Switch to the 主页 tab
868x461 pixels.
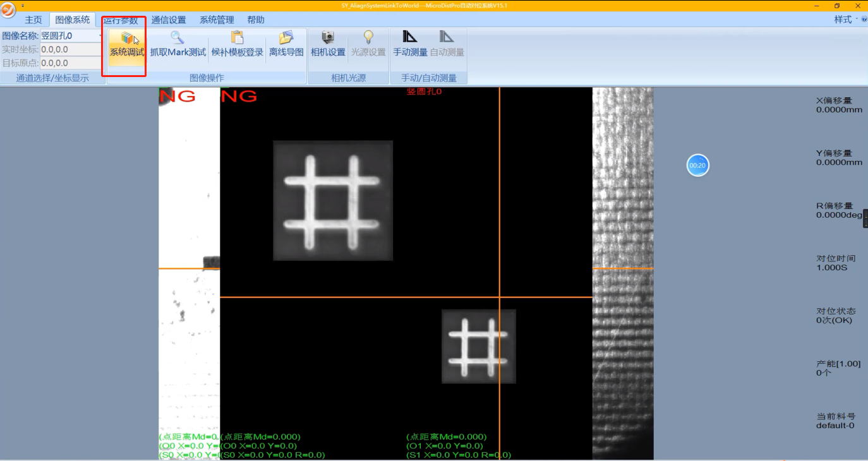(x=33, y=20)
